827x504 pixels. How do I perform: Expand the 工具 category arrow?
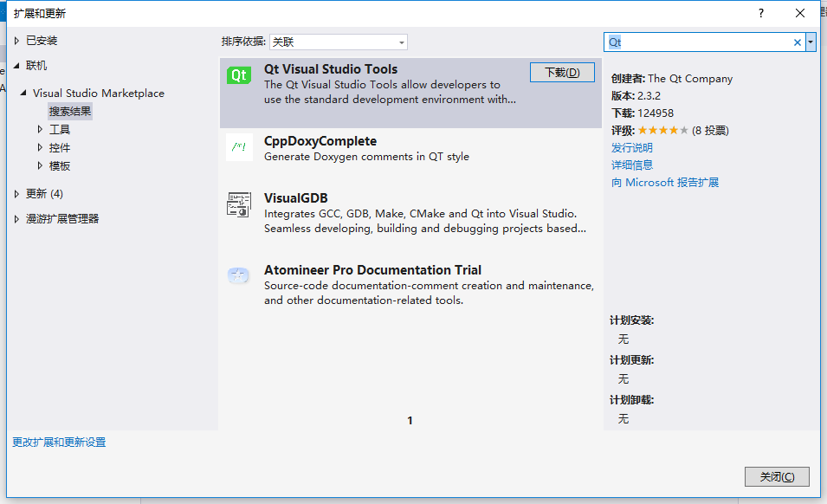point(40,129)
